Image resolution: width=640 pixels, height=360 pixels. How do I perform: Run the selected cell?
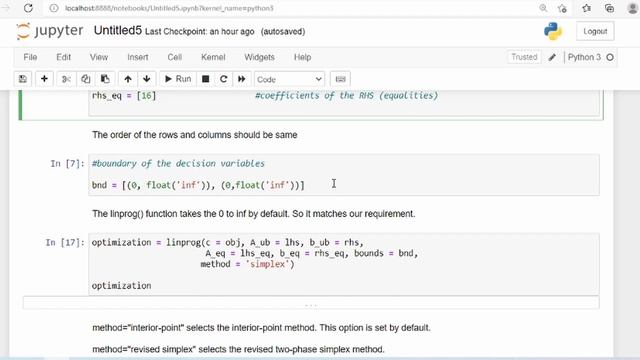pos(178,79)
